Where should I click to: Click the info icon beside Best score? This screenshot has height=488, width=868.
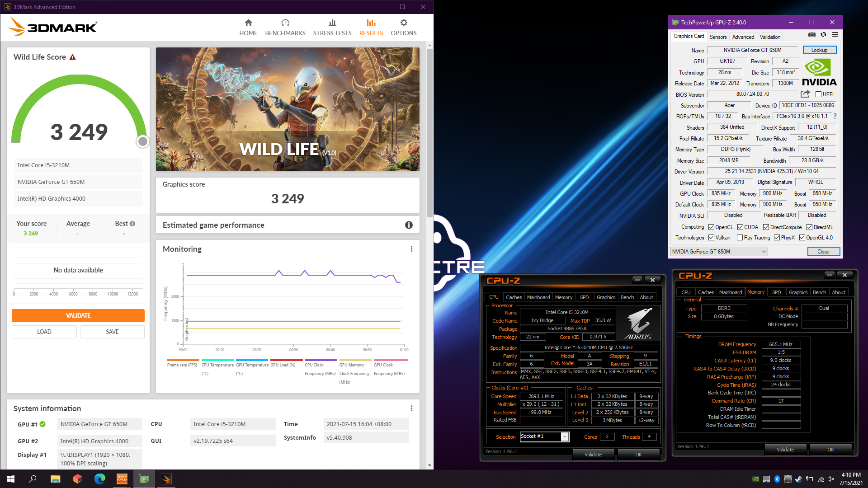tap(132, 224)
